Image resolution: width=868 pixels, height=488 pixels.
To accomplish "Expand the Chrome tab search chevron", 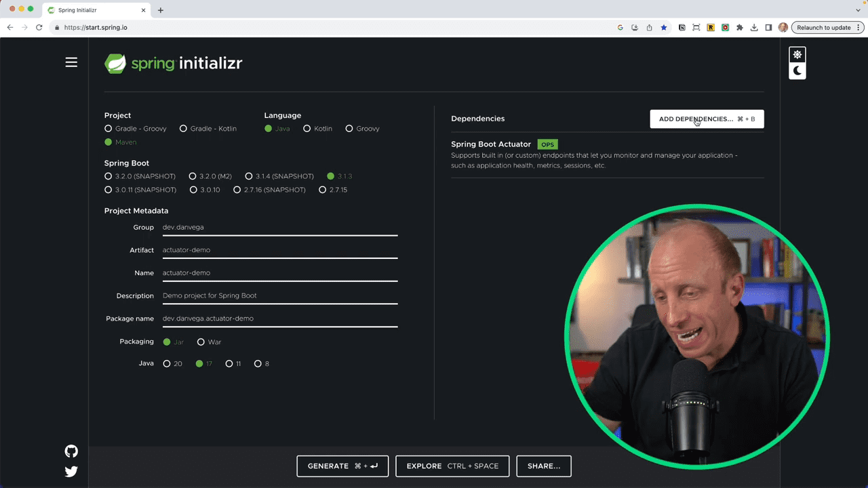I will pyautogui.click(x=858, y=10).
